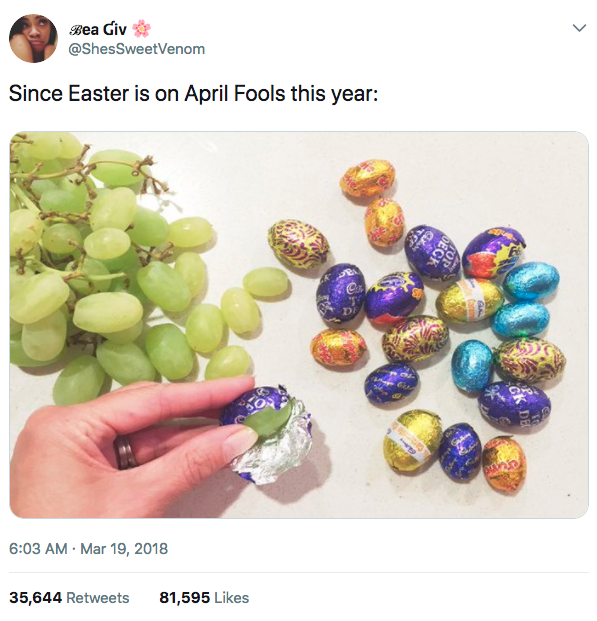Click the 6:03 AM timestamp
This screenshot has width=597, height=621.
38,549
